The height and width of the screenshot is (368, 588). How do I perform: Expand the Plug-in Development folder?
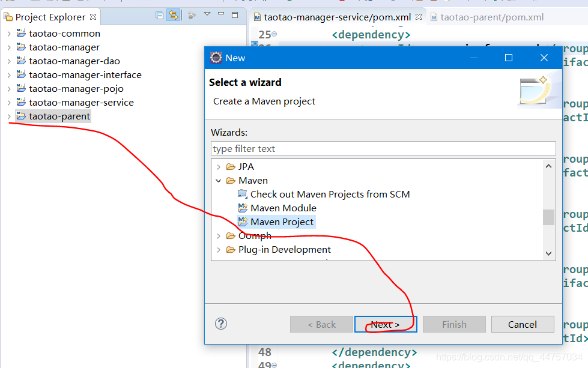[219, 250]
